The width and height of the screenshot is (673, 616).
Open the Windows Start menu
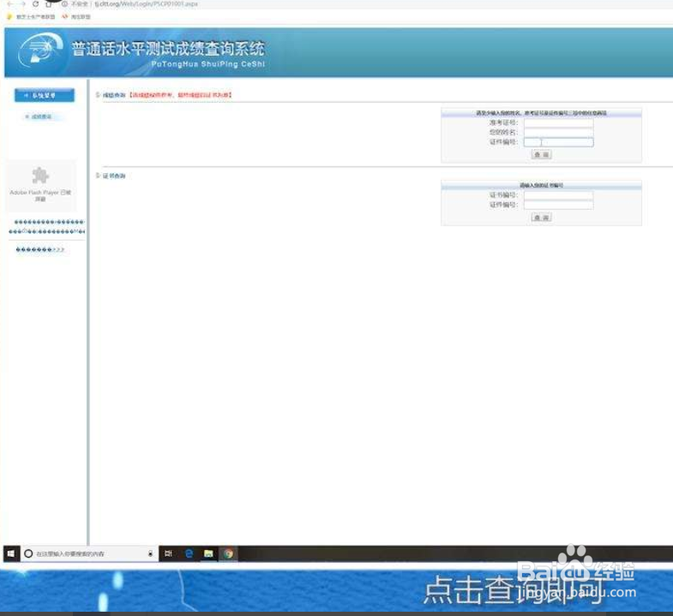(11, 553)
